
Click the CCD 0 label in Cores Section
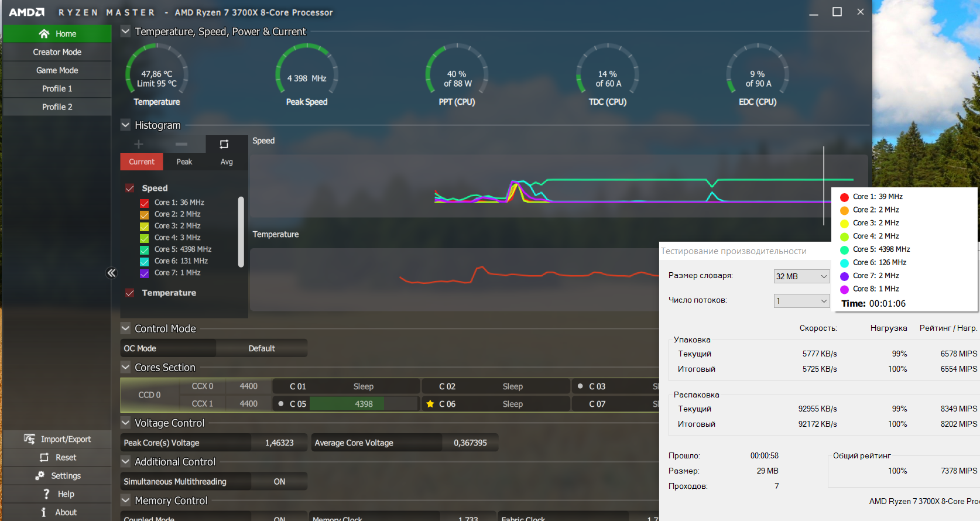[x=149, y=395]
